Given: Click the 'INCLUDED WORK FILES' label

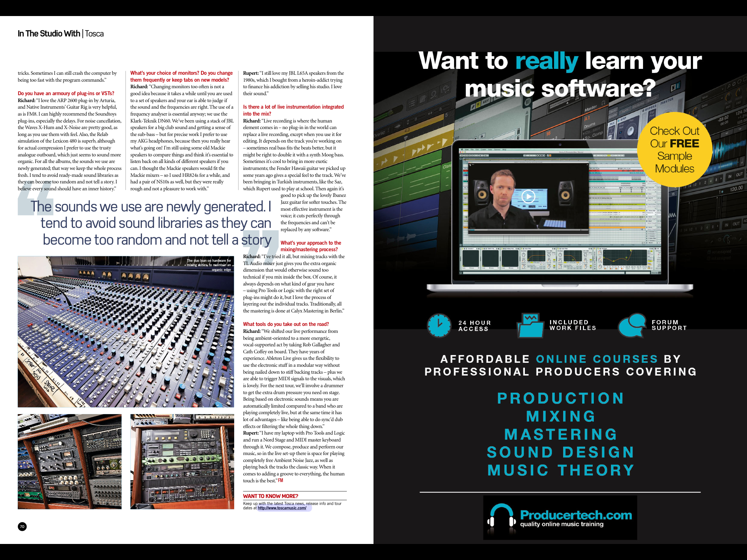Looking at the screenshot, I should pyautogui.click(x=573, y=325).
